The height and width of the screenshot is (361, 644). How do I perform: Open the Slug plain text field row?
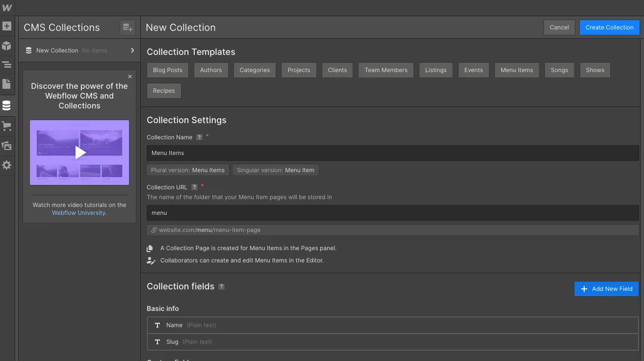[392, 342]
